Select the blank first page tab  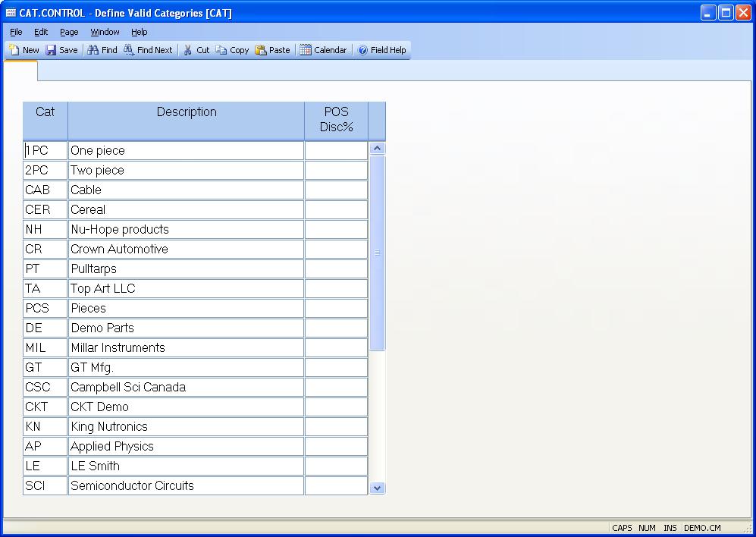[20, 71]
